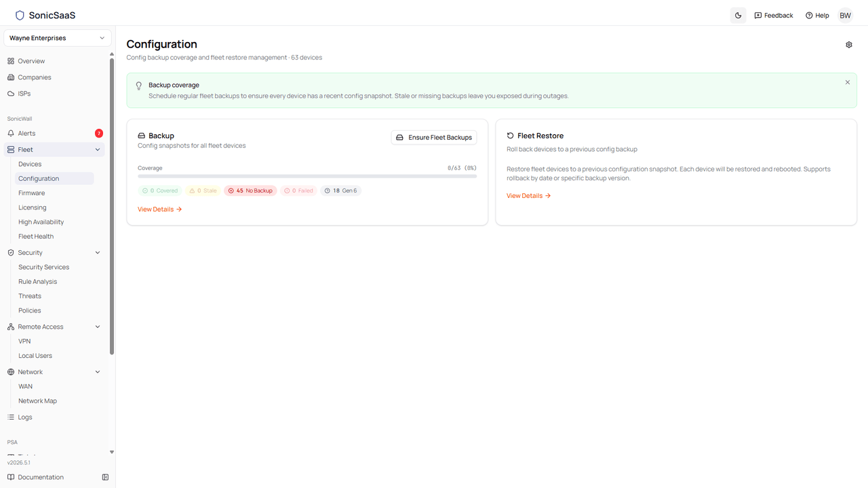This screenshot has height=488, width=868.
Task: Select the 45 No Backup chip
Action: 250,191
